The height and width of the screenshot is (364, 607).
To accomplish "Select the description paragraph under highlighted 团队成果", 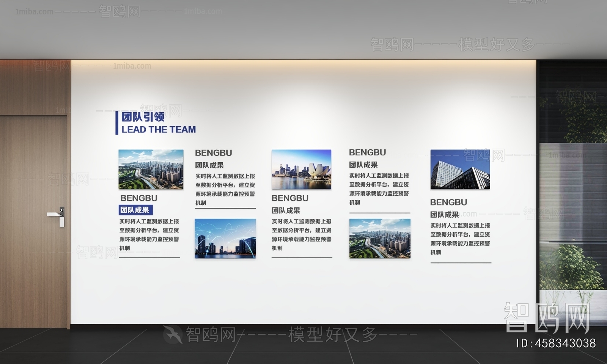I will pos(149,234).
